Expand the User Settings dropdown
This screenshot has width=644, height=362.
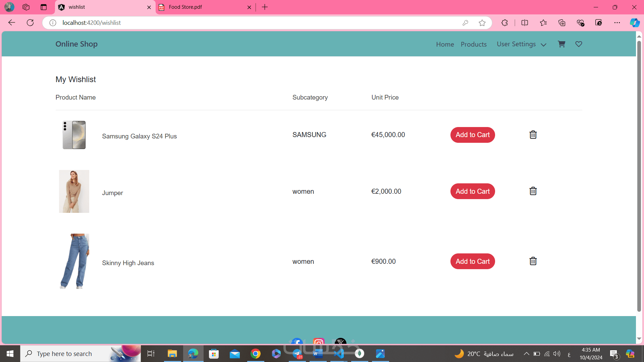(x=521, y=44)
